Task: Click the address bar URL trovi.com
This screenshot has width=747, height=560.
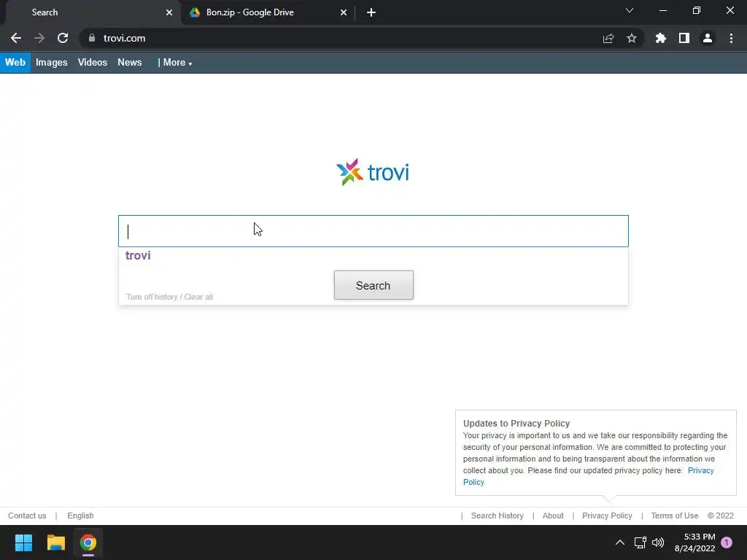Action: click(124, 38)
